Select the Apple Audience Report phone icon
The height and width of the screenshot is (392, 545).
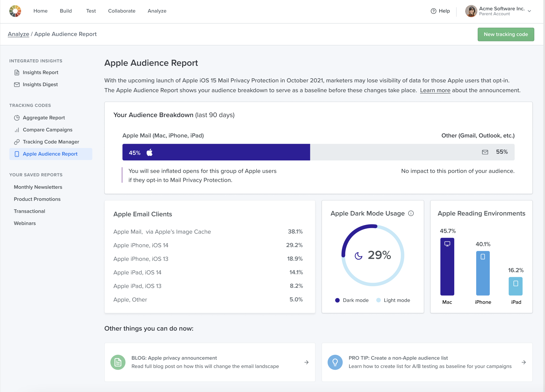pyautogui.click(x=17, y=154)
